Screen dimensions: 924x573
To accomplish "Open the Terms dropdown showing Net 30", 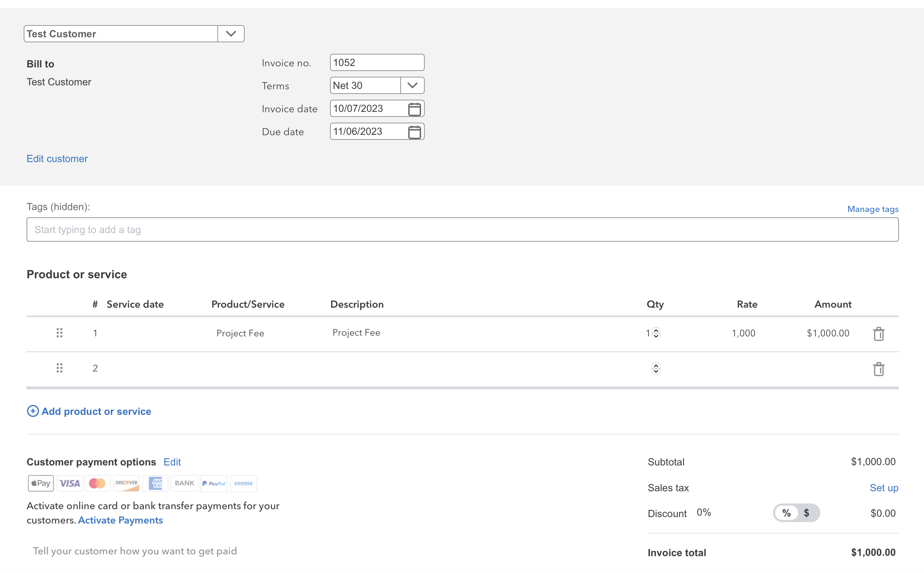I will point(412,85).
